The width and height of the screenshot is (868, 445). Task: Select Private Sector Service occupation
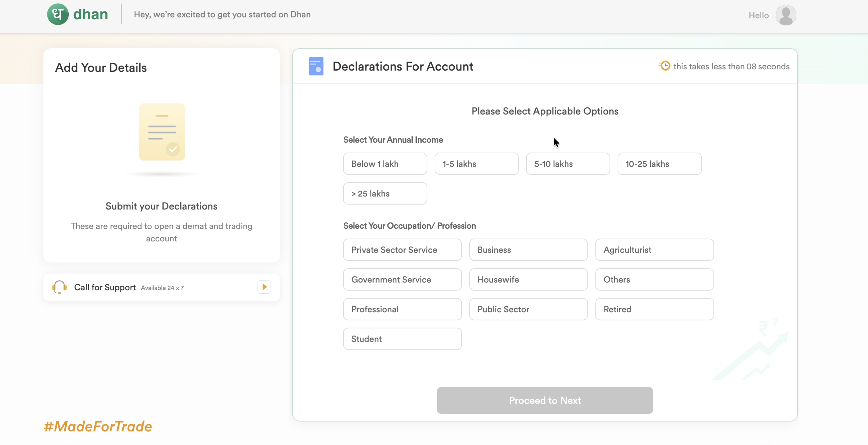pyautogui.click(x=402, y=250)
